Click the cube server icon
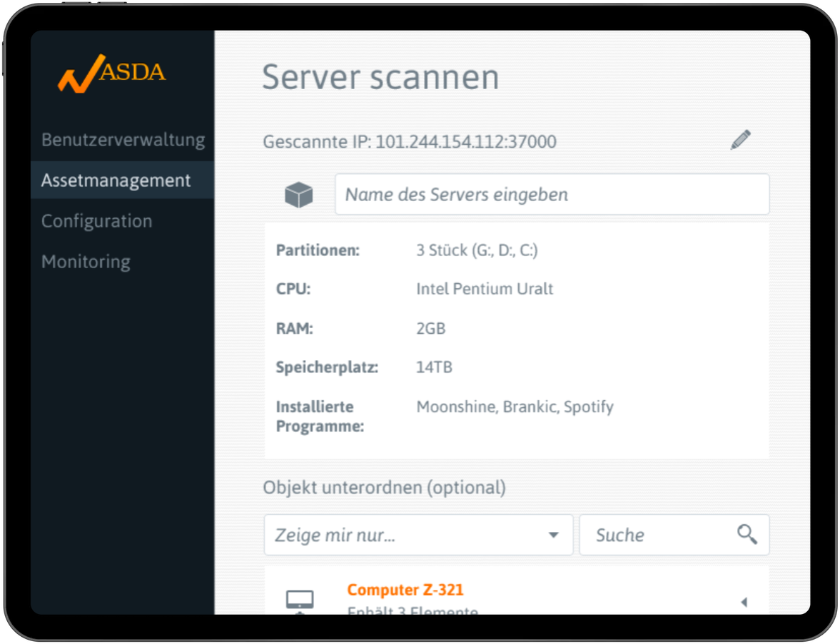Viewport: 840px width, 644px height. click(298, 195)
